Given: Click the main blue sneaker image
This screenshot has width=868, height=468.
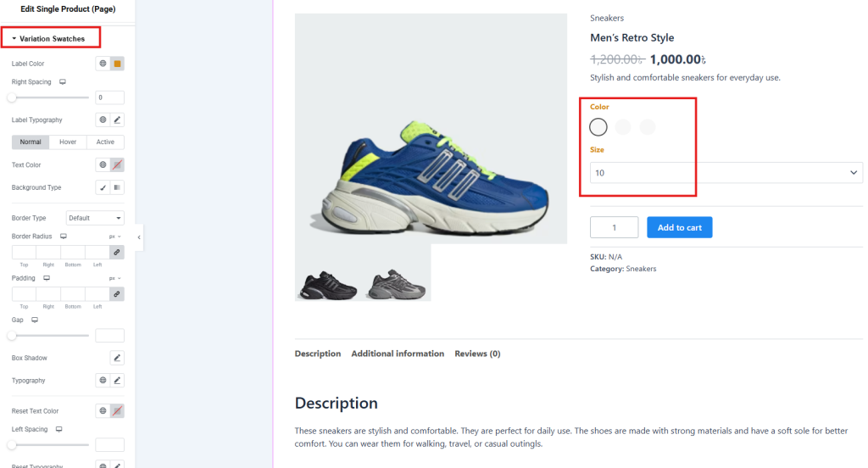Looking at the screenshot, I should coord(431,129).
